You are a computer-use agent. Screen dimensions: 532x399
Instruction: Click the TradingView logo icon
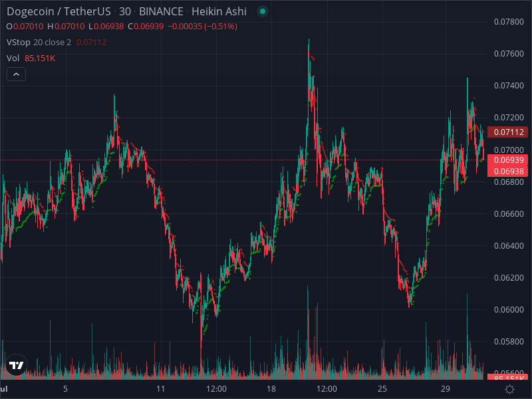16,365
